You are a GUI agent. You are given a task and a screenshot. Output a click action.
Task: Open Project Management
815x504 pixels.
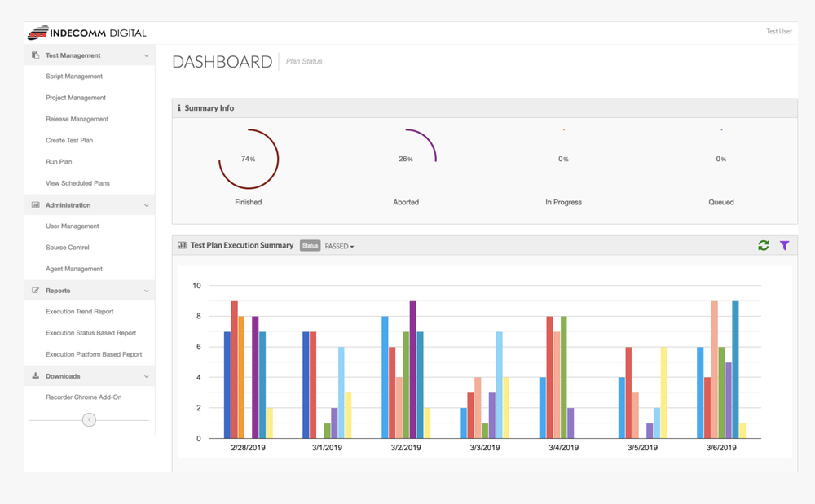point(75,98)
